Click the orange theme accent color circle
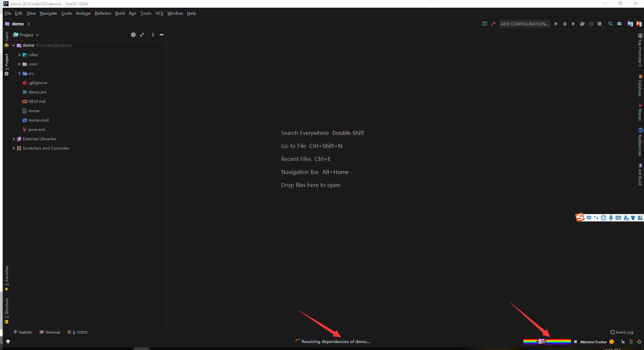 (x=612, y=342)
